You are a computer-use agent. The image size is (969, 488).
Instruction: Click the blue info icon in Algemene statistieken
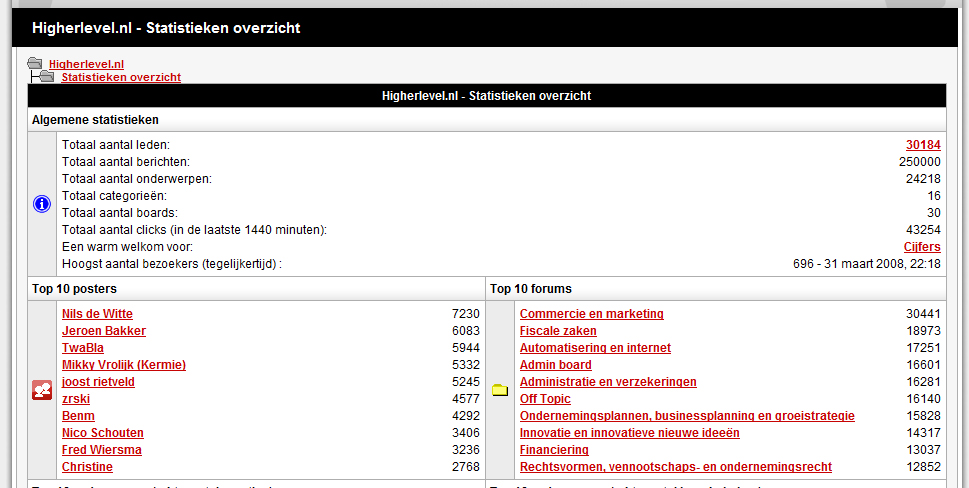[41, 204]
